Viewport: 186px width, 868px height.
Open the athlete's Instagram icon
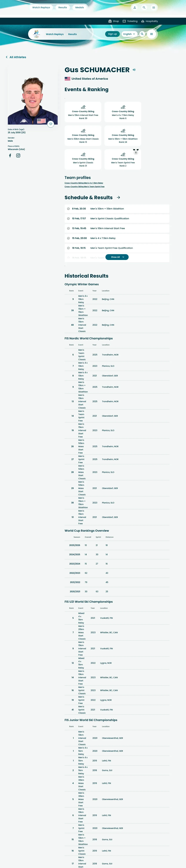18,155
